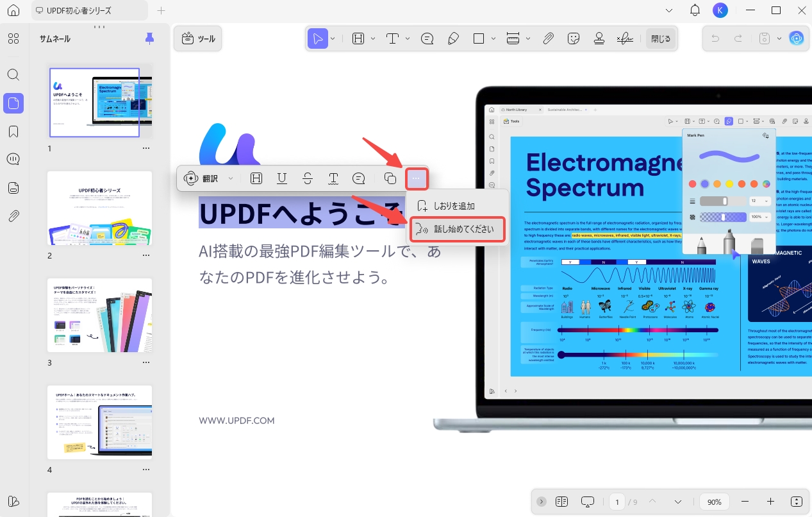Expand the translate options dropdown
The width and height of the screenshot is (812, 517).
[231, 178]
